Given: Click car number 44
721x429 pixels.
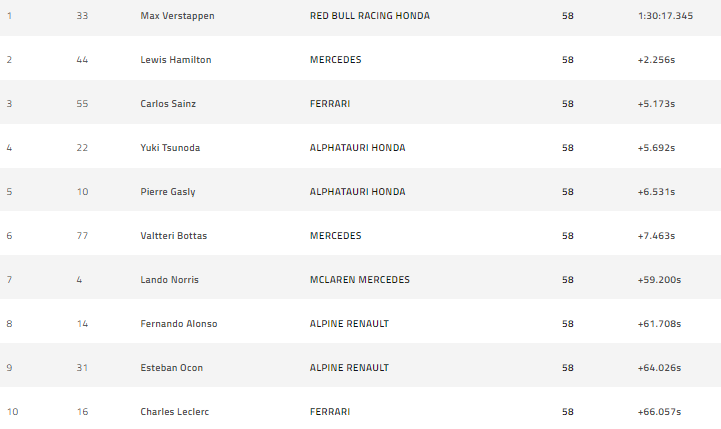Looking at the screenshot, I should point(82,60).
